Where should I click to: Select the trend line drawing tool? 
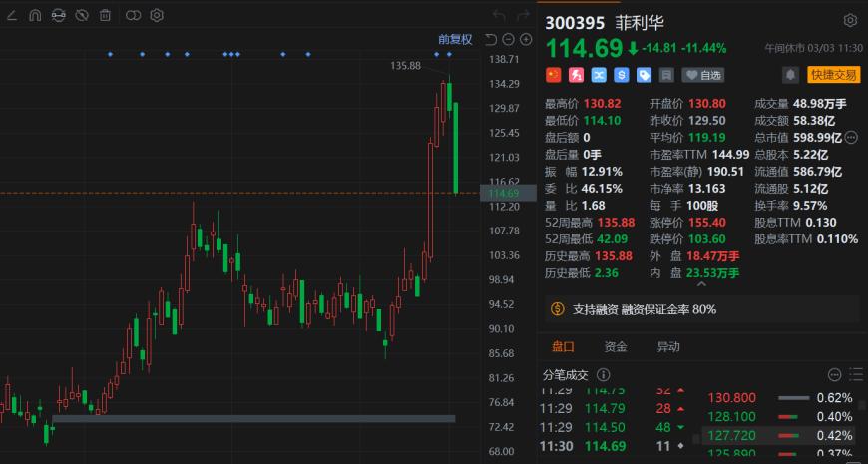11,15
